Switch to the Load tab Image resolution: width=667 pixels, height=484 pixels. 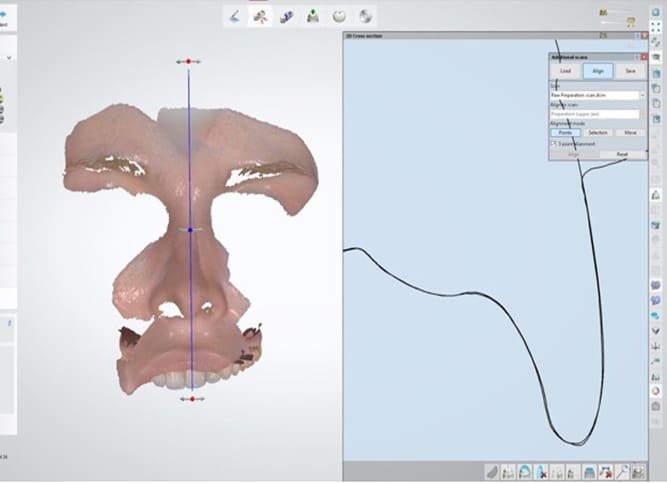point(565,71)
